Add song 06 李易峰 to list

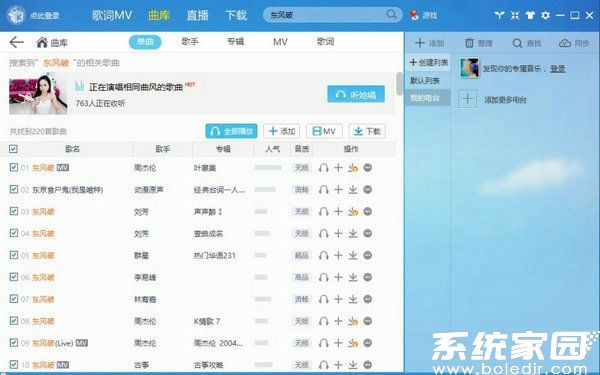pyautogui.click(x=338, y=277)
